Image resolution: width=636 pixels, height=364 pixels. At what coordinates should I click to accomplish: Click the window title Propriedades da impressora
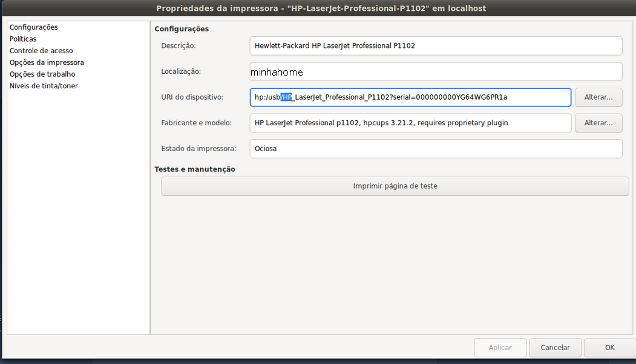coord(321,8)
